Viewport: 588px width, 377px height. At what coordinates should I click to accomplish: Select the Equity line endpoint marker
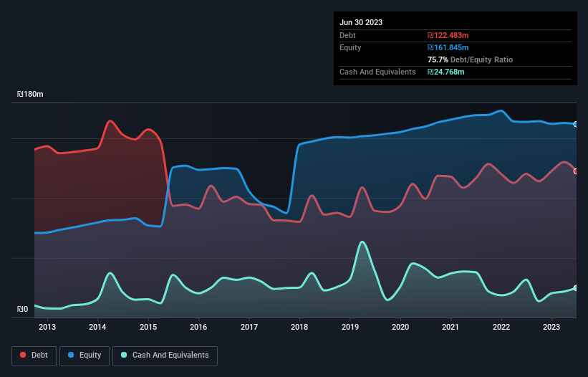pos(576,124)
